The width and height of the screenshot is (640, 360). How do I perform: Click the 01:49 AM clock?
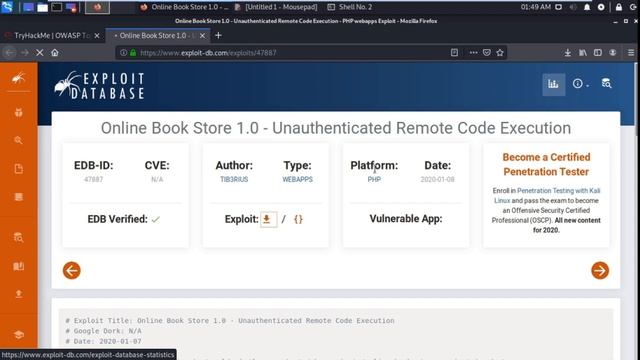tap(536, 7)
